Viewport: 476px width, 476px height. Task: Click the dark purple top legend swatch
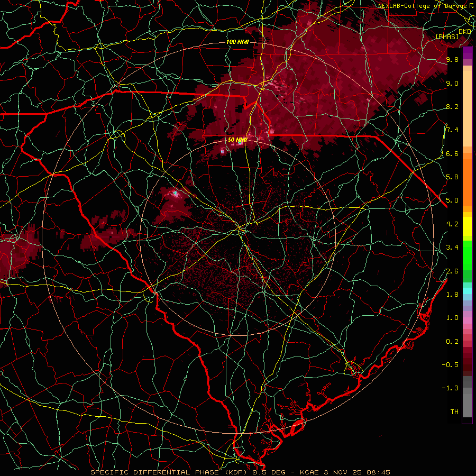[467, 53]
